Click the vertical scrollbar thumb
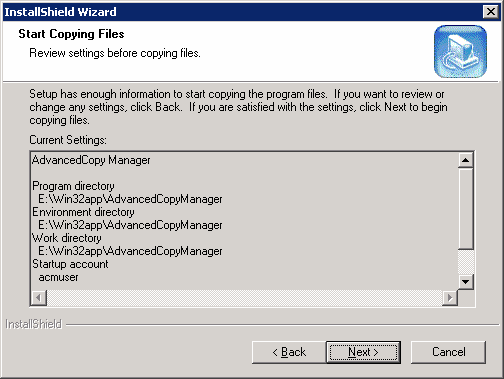The width and height of the screenshot is (504, 379). point(465,209)
